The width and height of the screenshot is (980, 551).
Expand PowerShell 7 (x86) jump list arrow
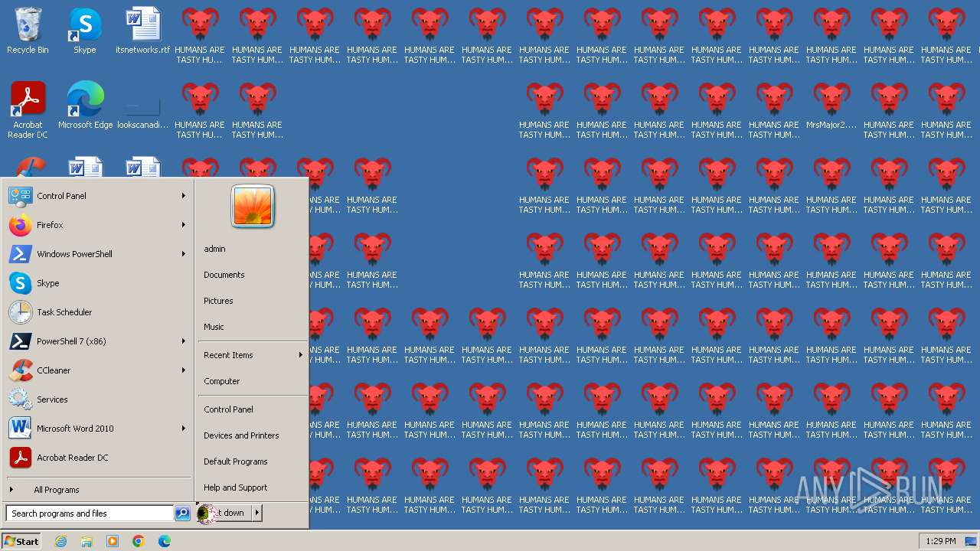(x=184, y=341)
